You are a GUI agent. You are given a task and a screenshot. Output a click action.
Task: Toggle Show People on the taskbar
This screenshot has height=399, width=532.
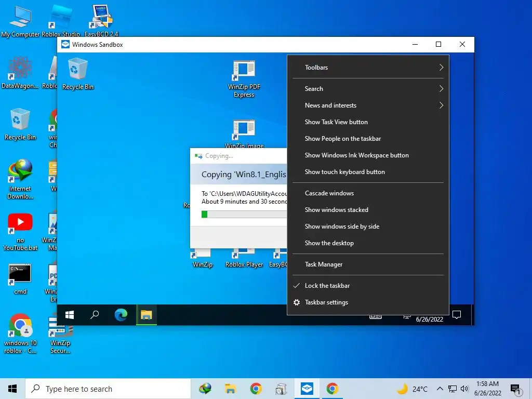click(x=368, y=138)
